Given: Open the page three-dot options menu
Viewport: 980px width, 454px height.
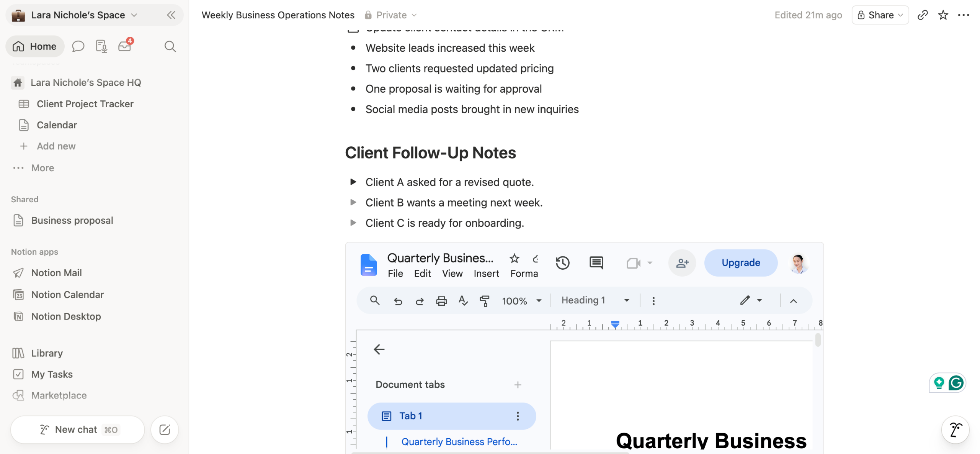Looking at the screenshot, I should click(963, 15).
